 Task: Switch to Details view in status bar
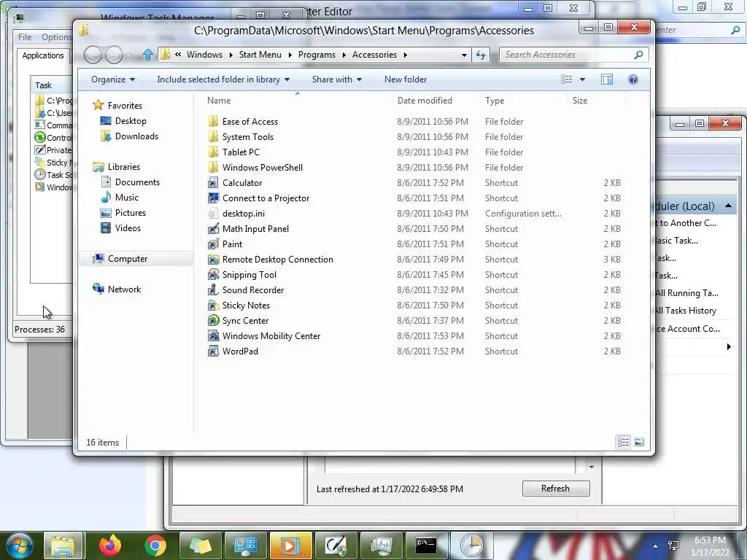coord(623,443)
